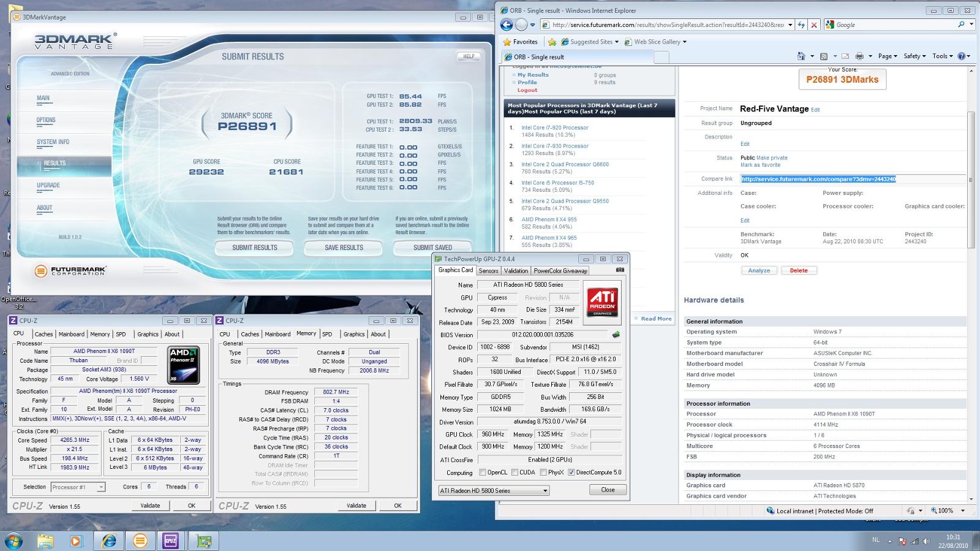Click the Intel Core i7-920 Processor link
Image resolution: width=980 pixels, height=551 pixels.
555,127
